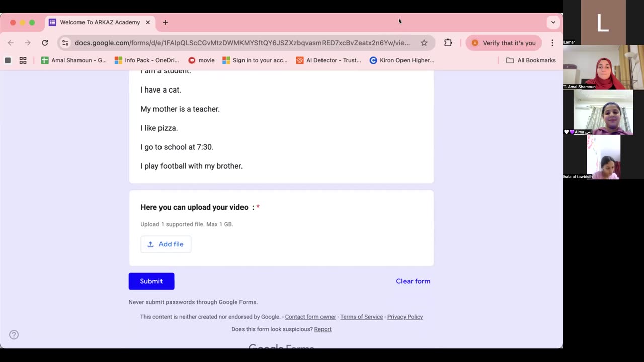Select the Welcome To ARKAZ Academy tab
644x362 pixels.
pyautogui.click(x=100, y=22)
